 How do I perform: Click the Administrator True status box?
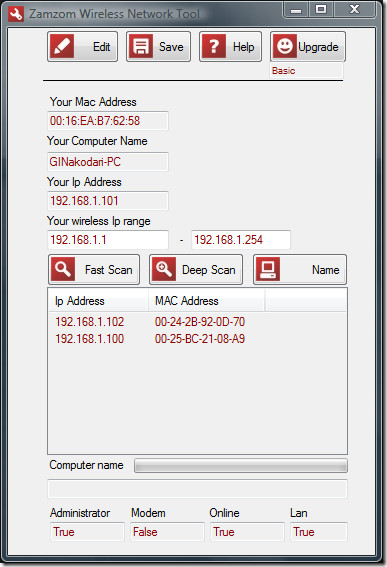[87, 532]
